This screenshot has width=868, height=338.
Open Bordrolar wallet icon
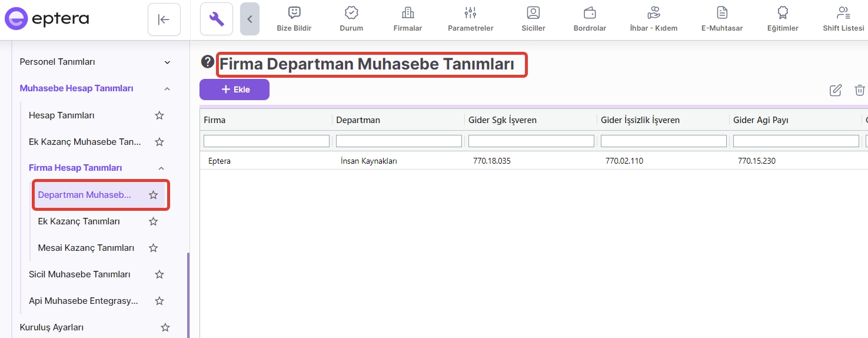pyautogui.click(x=590, y=13)
